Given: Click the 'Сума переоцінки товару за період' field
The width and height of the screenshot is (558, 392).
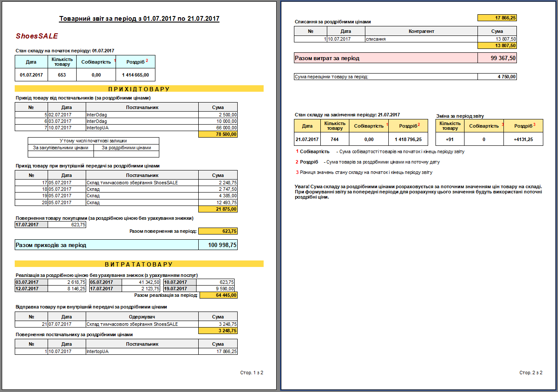Looking at the screenshot, I should (385, 77).
